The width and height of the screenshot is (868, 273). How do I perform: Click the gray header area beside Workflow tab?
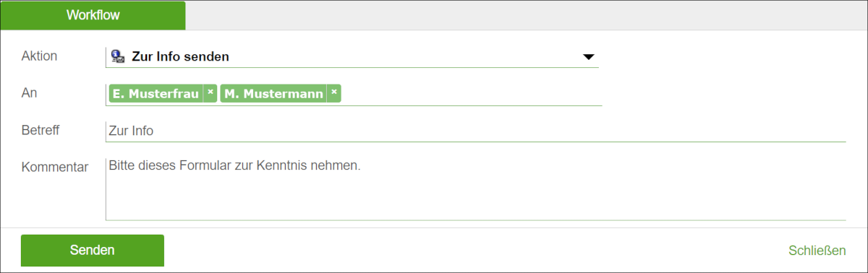(x=526, y=15)
